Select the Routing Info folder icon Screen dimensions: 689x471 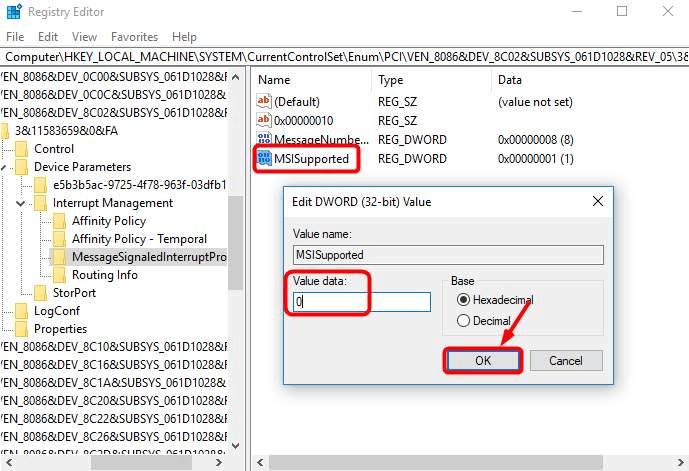click(x=60, y=275)
